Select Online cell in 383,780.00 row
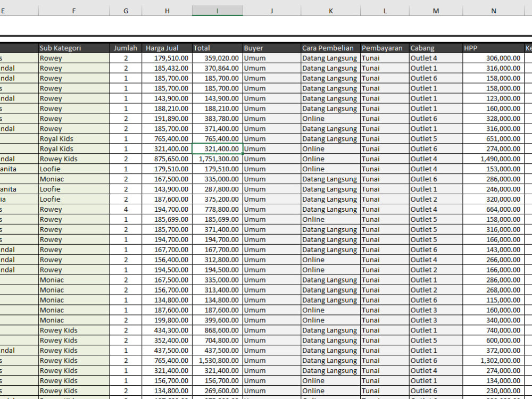Viewport: 532px width, 399px height. [330, 119]
